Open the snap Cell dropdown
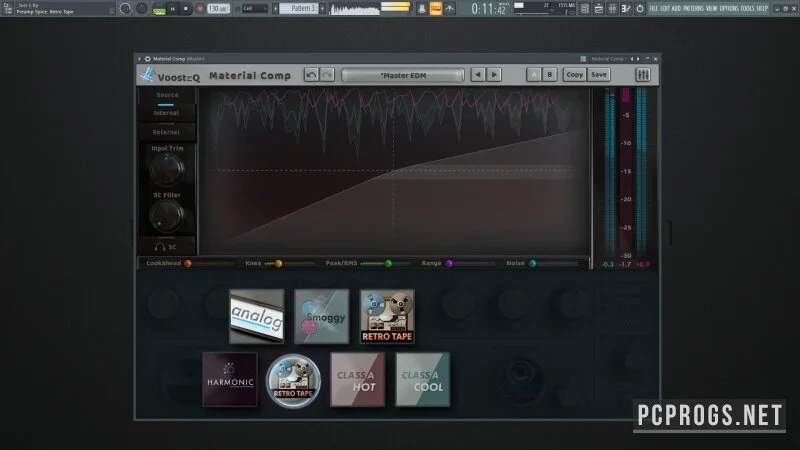The image size is (800, 450). pos(254,9)
